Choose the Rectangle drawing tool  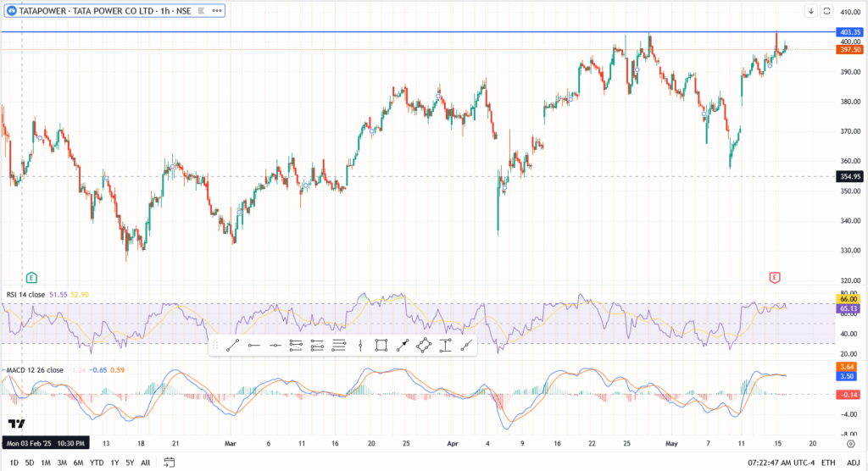tap(381, 345)
